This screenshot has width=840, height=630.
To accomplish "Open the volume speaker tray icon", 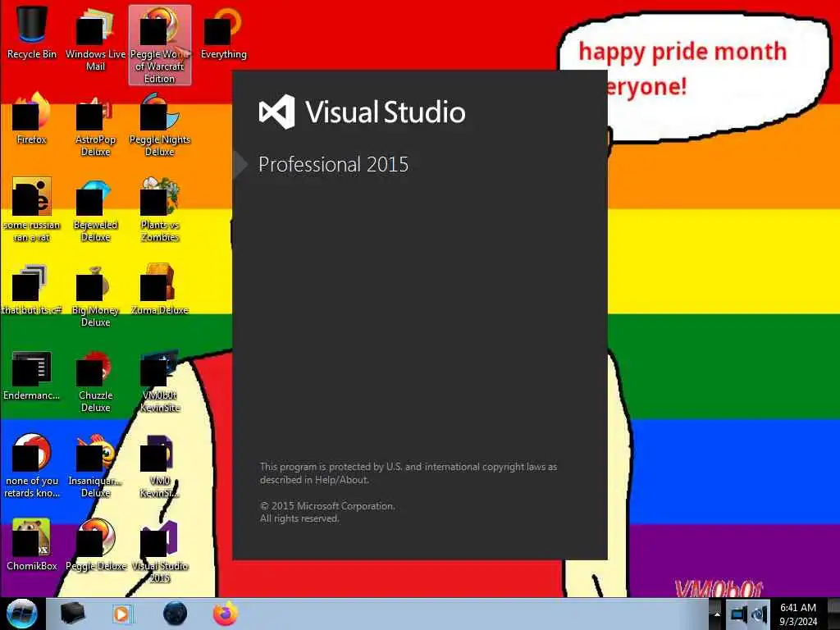I will pyautogui.click(x=759, y=614).
